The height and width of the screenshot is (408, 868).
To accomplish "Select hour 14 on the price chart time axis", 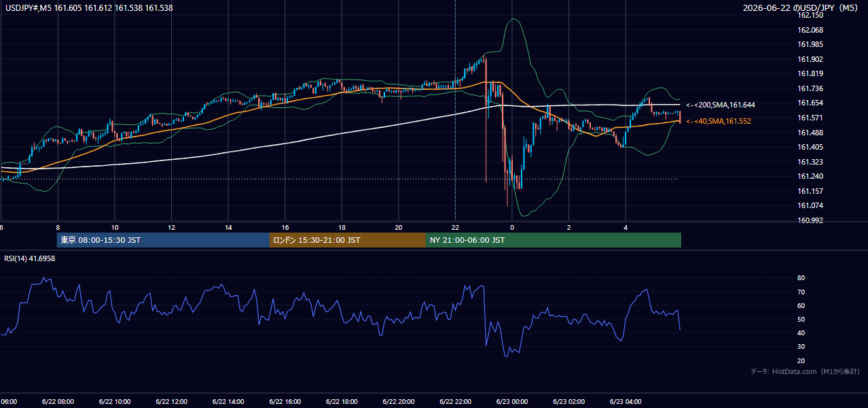I will coord(229,228).
